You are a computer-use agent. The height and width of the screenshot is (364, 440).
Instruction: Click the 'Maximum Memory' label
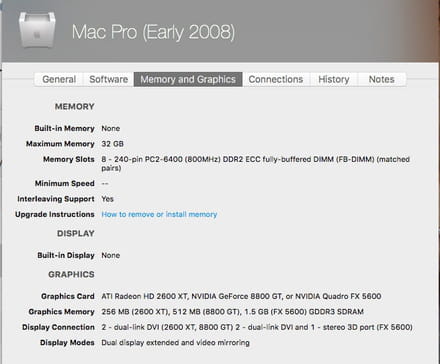[60, 144]
